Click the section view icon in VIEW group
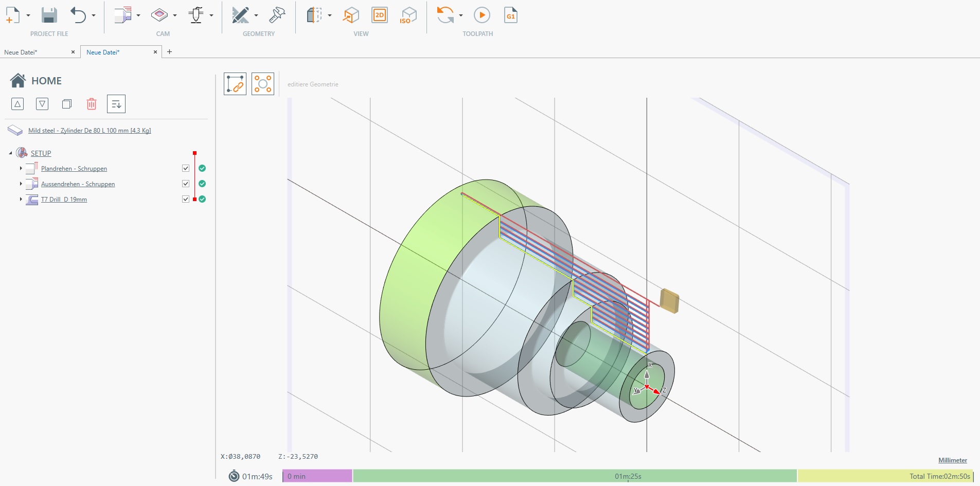Screen dimensions: 980x486 (x=316, y=14)
